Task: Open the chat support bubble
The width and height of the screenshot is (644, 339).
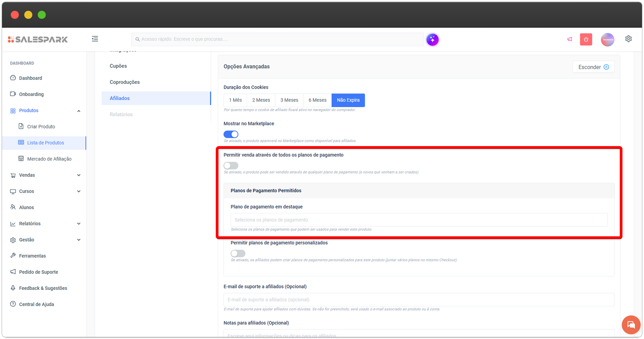Action: (x=631, y=325)
